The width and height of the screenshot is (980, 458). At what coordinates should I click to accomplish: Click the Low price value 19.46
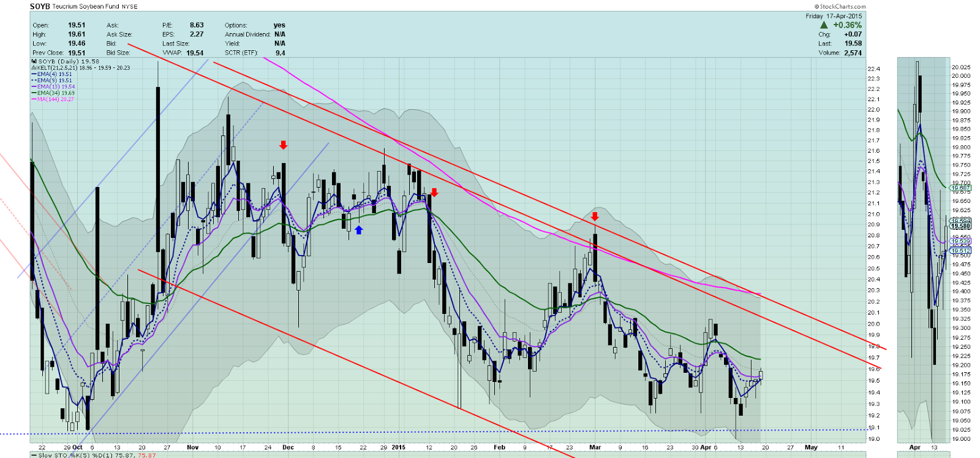77,44
